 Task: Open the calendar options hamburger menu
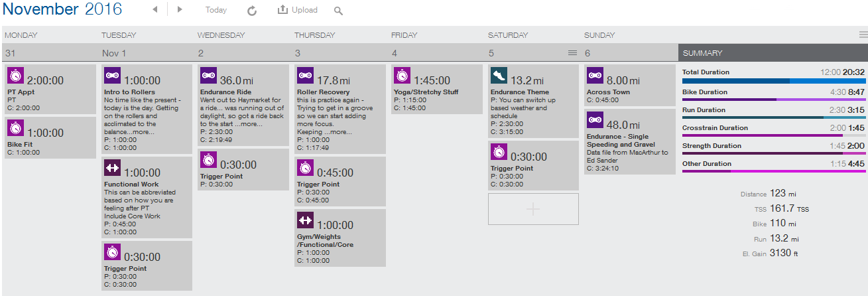pyautogui.click(x=863, y=35)
